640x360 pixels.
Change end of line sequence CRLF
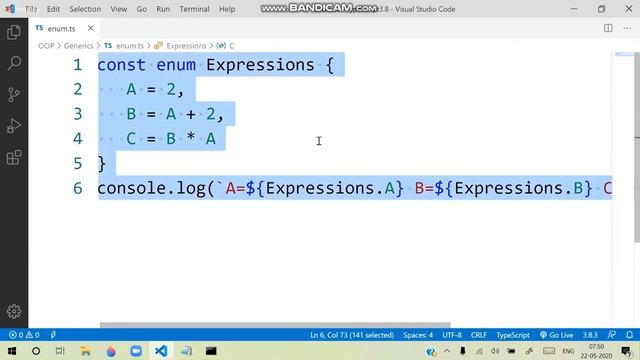click(479, 335)
